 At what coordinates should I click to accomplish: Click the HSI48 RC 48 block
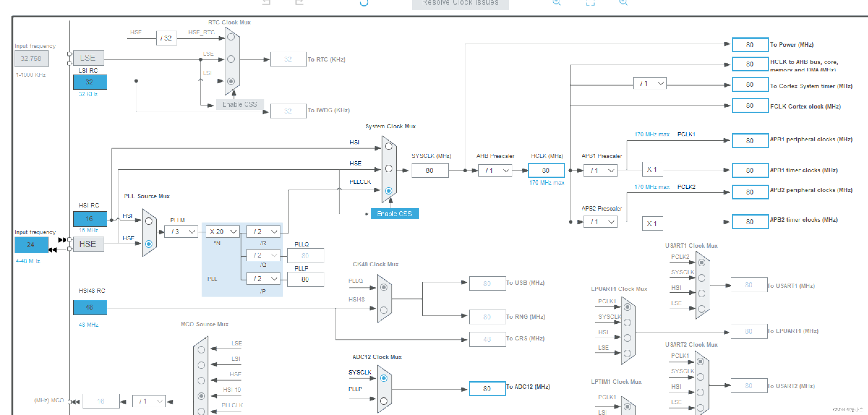point(90,308)
